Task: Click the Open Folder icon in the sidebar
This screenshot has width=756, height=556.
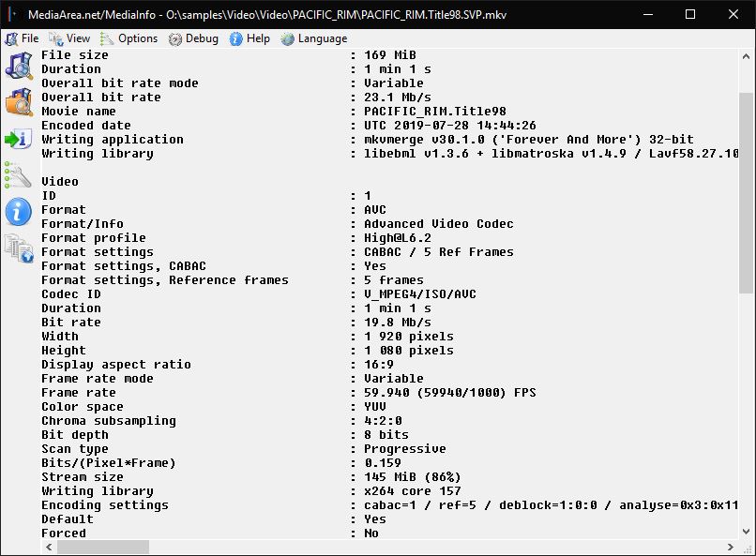Action: (x=19, y=102)
